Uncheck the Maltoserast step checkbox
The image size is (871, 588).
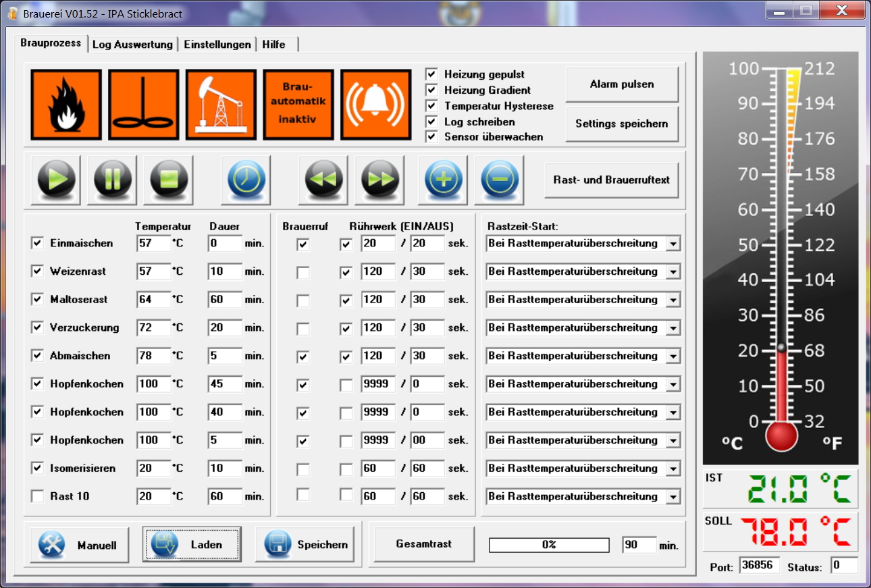point(37,300)
